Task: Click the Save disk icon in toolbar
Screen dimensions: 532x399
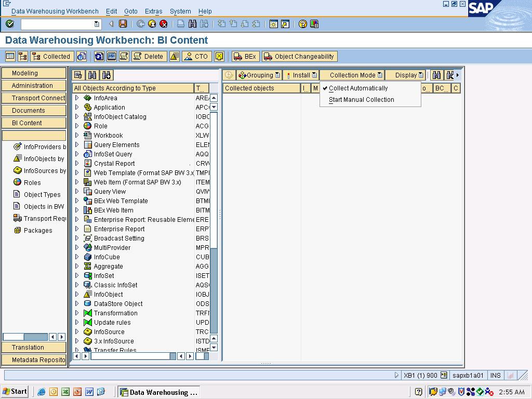Action: [x=123, y=24]
